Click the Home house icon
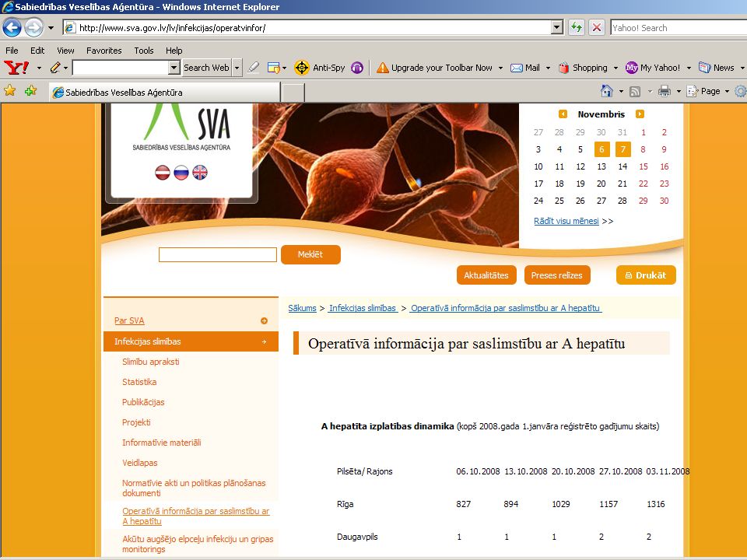 (606, 90)
